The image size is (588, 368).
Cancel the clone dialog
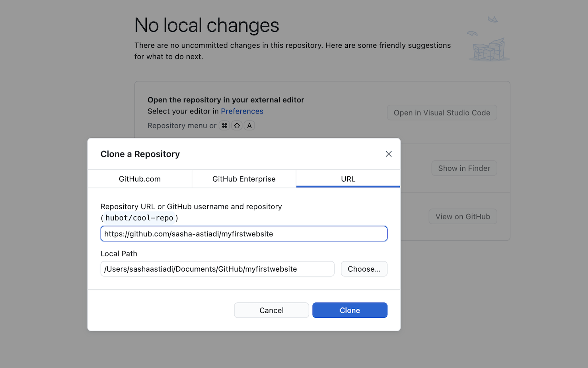coord(271,310)
